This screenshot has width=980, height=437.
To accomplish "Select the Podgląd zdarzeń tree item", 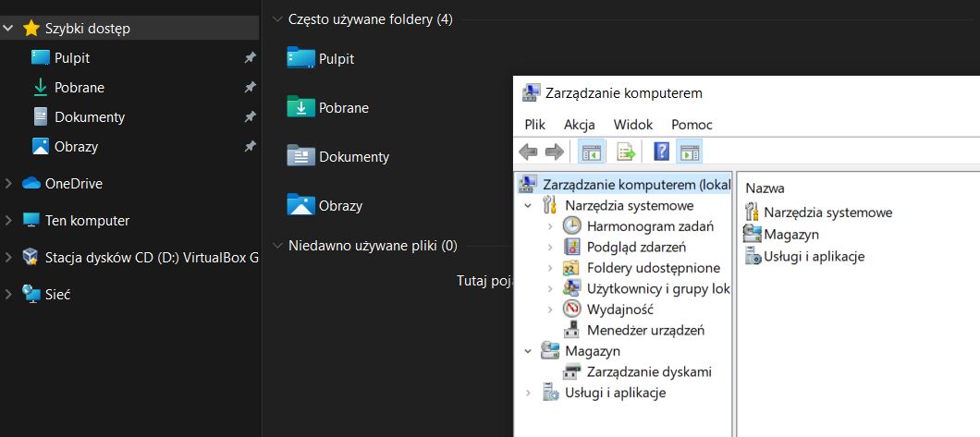I will tap(636, 247).
